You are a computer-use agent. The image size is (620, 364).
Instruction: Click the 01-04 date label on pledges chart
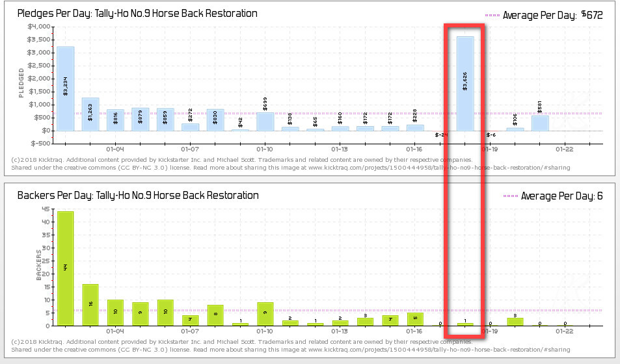pyautogui.click(x=115, y=148)
